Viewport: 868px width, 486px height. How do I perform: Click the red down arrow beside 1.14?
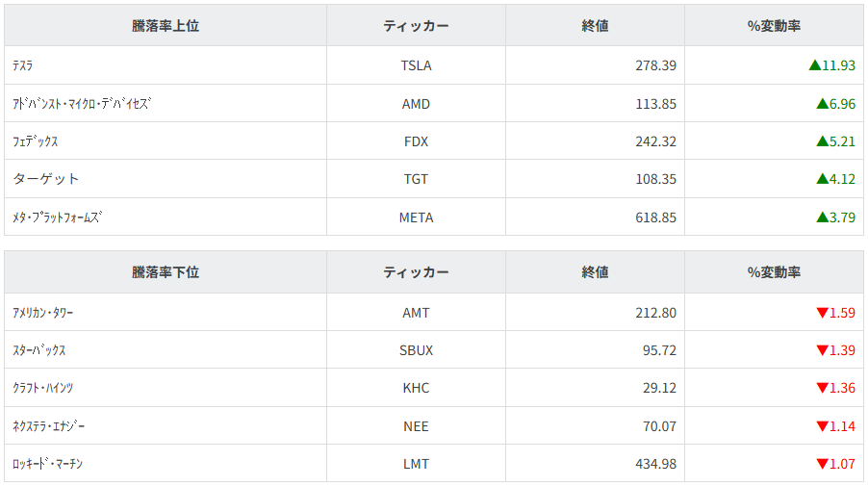pyautogui.click(x=822, y=426)
